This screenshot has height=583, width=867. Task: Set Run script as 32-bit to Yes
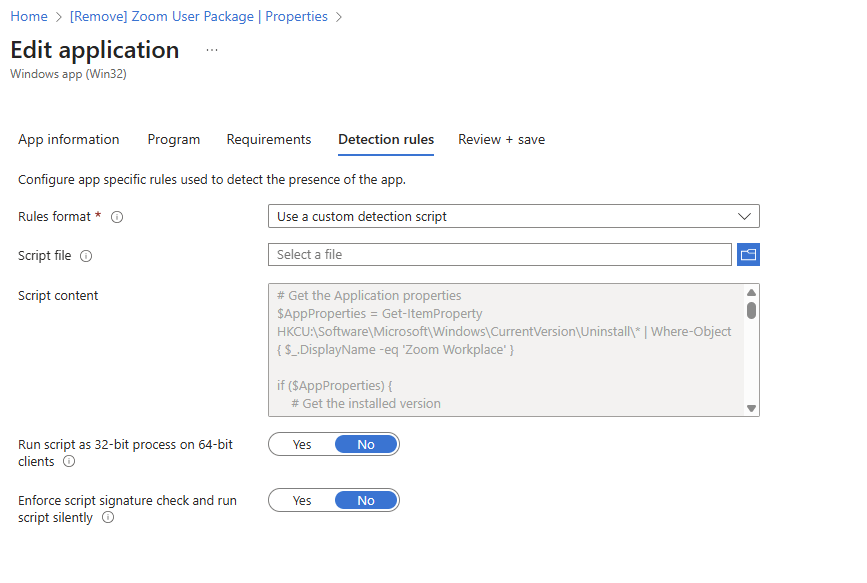tap(302, 444)
